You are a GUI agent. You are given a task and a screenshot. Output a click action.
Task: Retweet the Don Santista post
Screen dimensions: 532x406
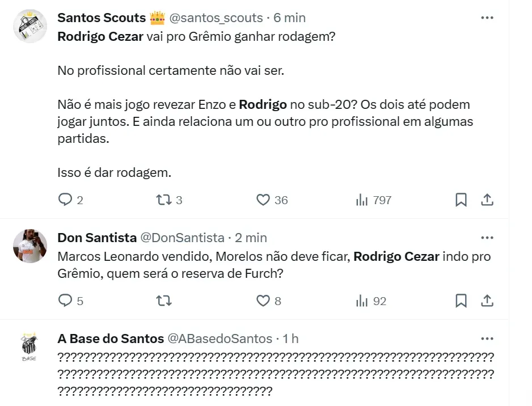[x=164, y=301]
